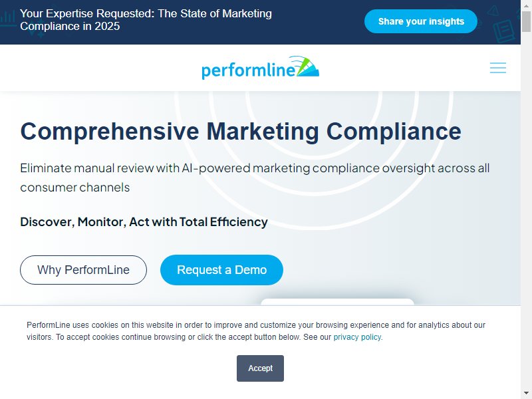Click the Comprehensive Marketing Compliance heading
The height and width of the screenshot is (399, 532).
241,131
